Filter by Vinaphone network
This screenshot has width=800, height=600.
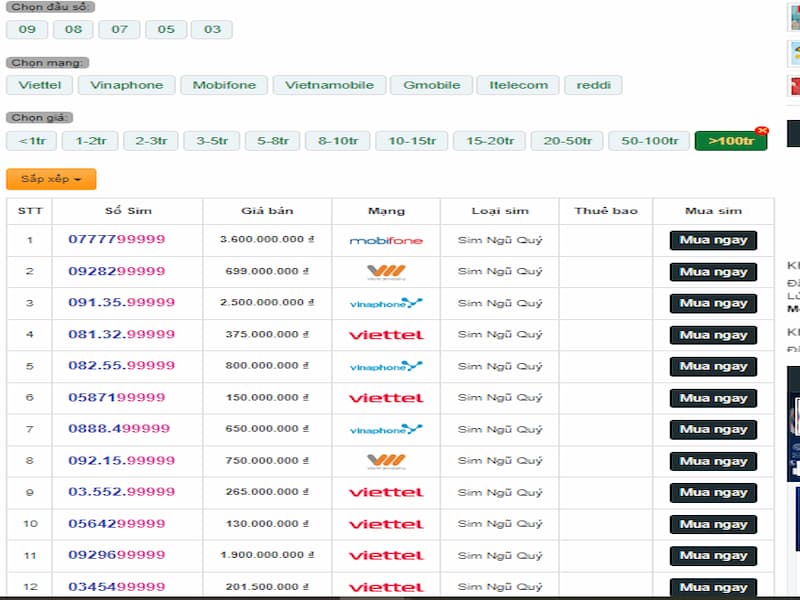[x=127, y=85]
